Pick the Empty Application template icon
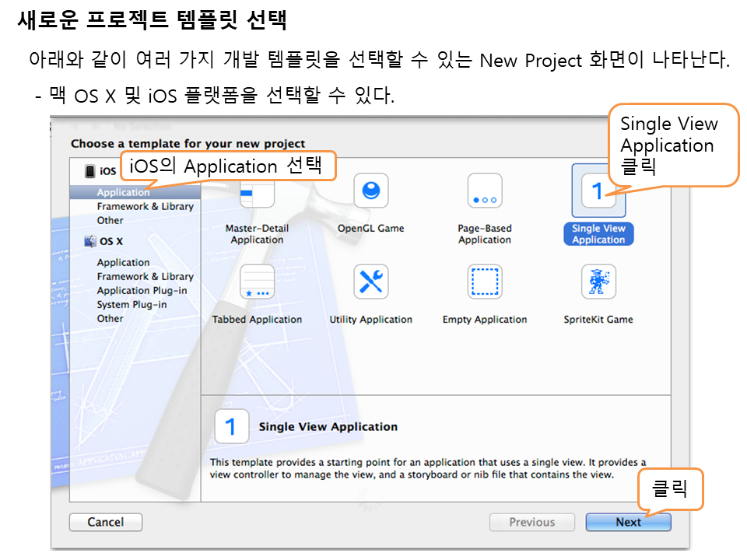747x560 pixels. (x=484, y=282)
